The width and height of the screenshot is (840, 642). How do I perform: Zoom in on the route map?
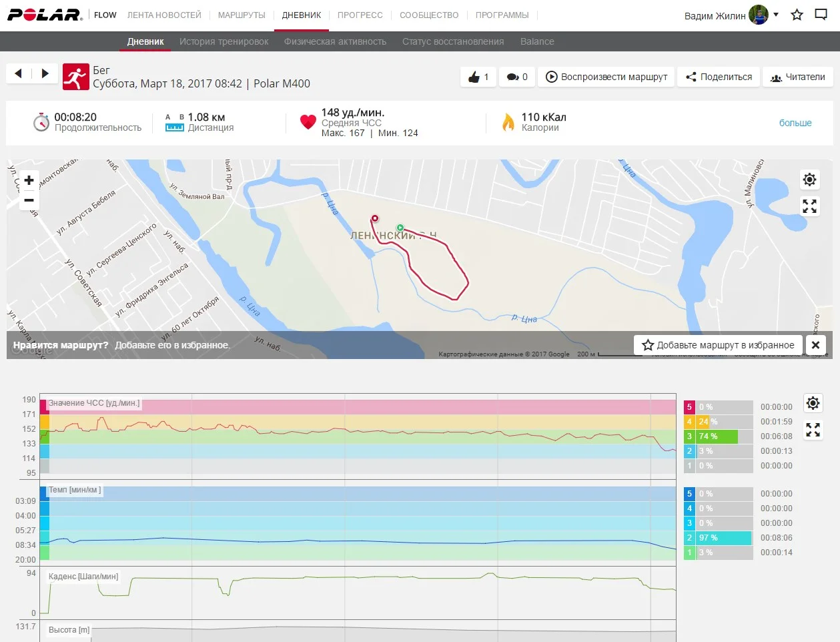(29, 180)
